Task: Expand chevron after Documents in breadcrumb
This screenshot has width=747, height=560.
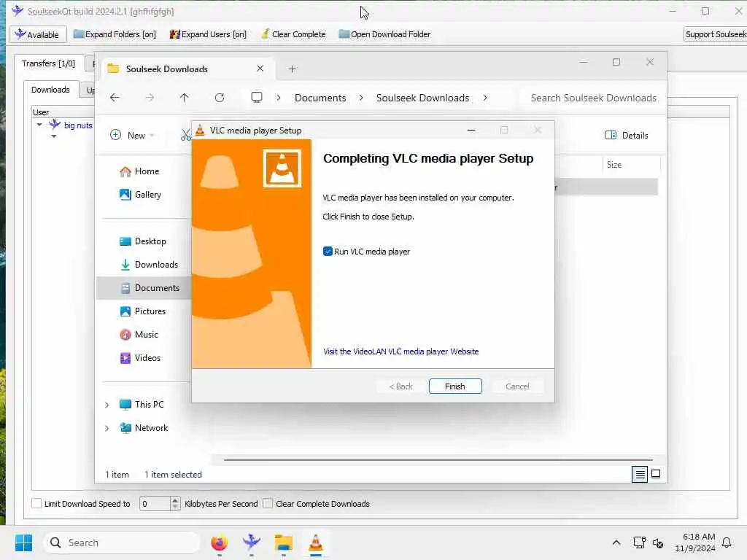Action: pos(362,98)
